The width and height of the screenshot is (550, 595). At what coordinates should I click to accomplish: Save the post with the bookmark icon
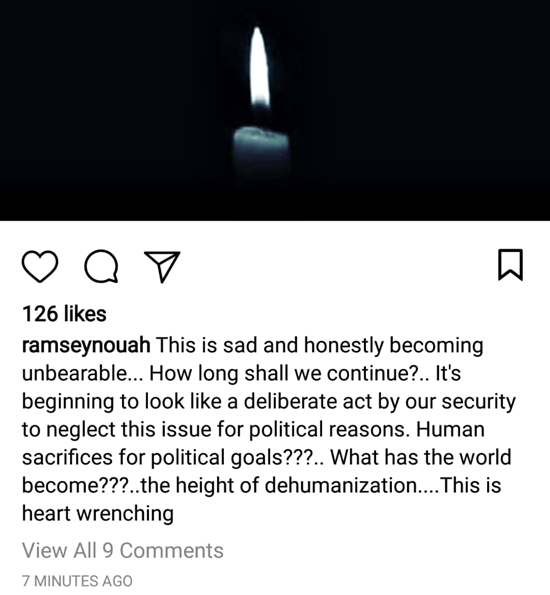tap(510, 265)
